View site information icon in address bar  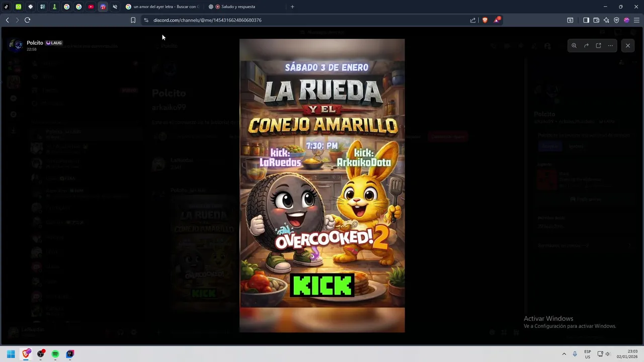pyautogui.click(x=146, y=20)
